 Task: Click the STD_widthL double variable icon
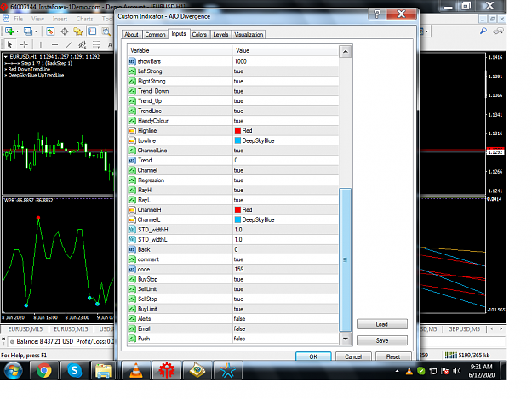tap(132, 239)
